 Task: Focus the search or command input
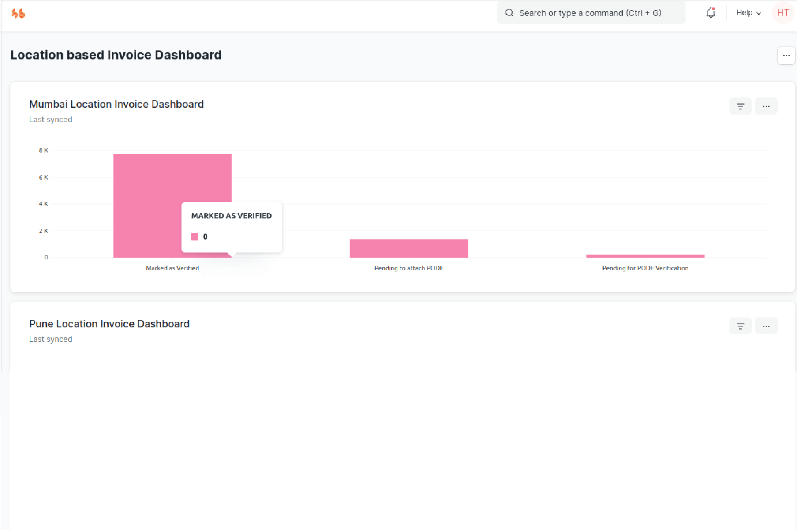[x=590, y=13]
